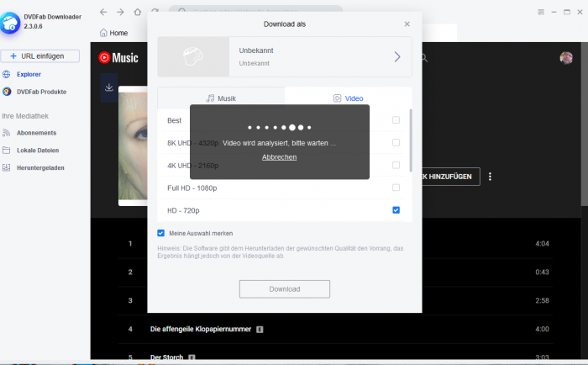Click the quality list scrollbar
The image size is (588, 365).
411,140
